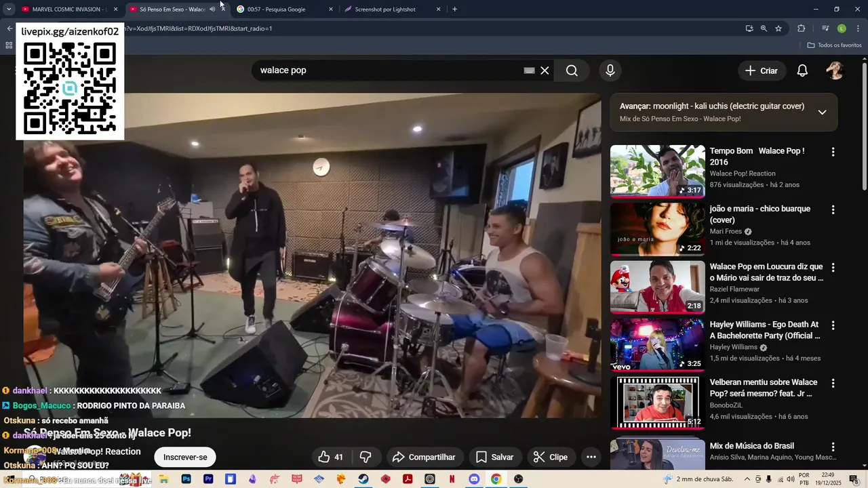Open Premiere Pro from the taskbar
This screenshot has width=868, height=488.
point(208,479)
